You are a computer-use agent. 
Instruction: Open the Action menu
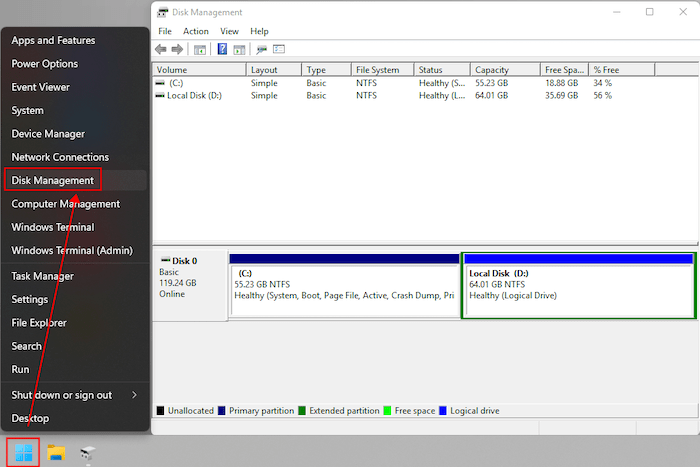tap(196, 31)
